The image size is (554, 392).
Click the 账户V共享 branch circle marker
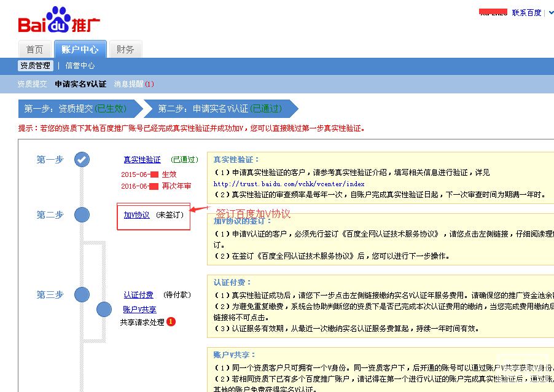104,309
